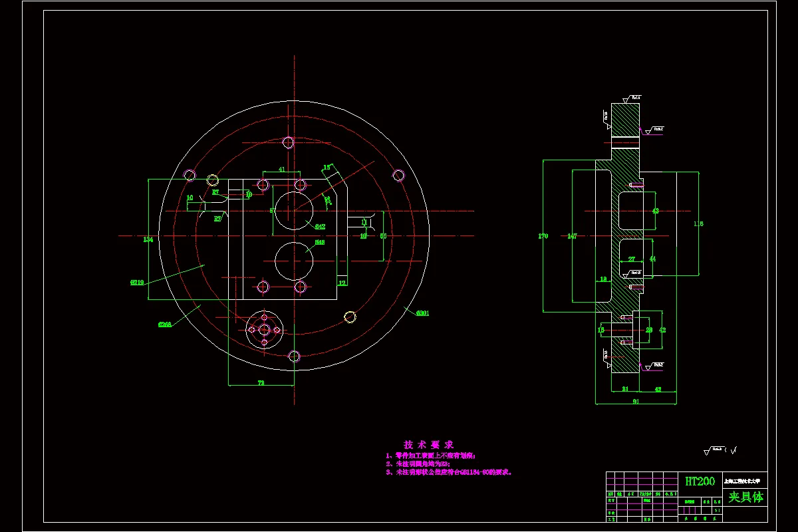The height and width of the screenshot is (532, 798).
Task: Select the yellow hole at the upper left
Action: click(213, 180)
